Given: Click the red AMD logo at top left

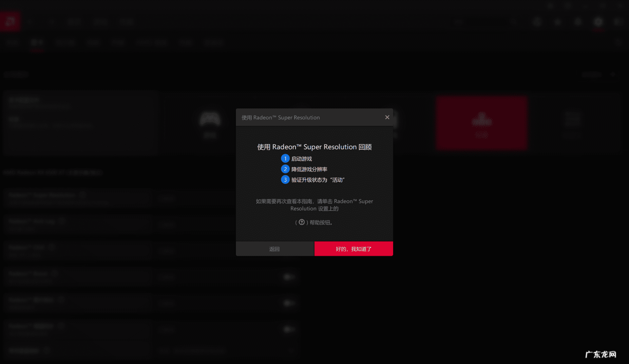Looking at the screenshot, I should point(10,22).
